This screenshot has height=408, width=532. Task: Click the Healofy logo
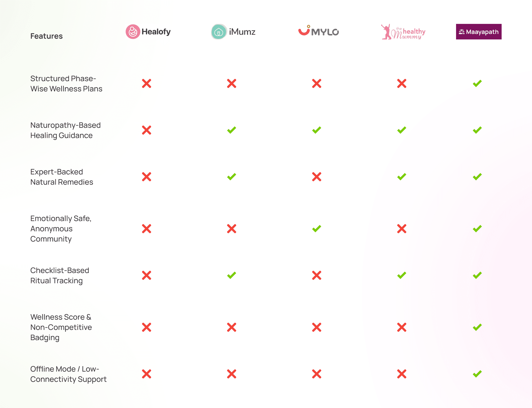(148, 32)
